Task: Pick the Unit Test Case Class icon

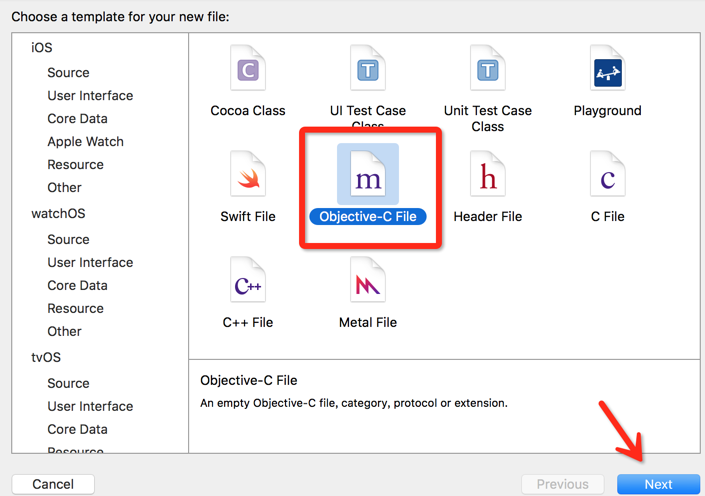Action: pyautogui.click(x=488, y=70)
